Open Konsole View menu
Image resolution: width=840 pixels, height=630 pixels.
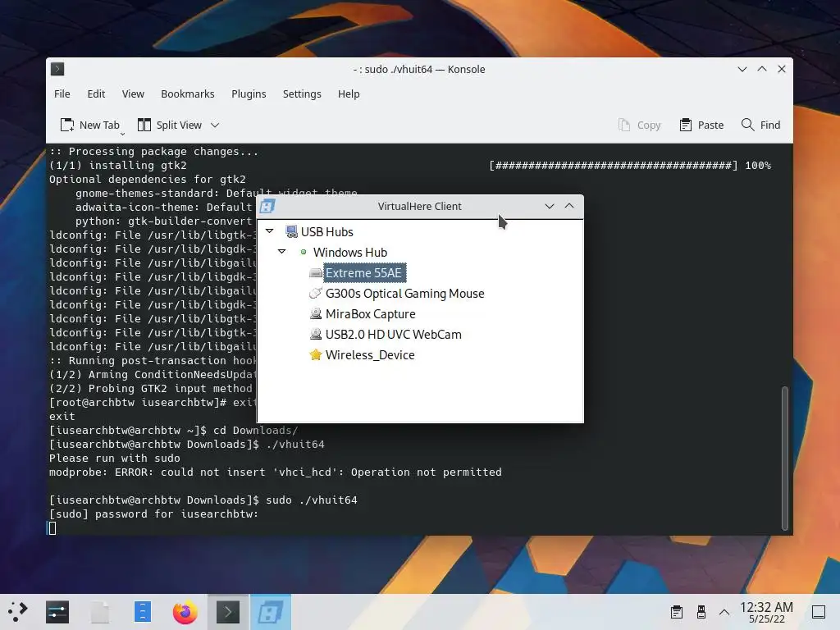coord(133,94)
